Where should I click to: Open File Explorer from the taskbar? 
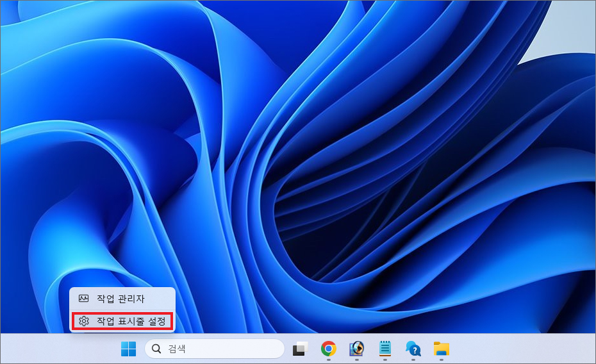(x=442, y=349)
